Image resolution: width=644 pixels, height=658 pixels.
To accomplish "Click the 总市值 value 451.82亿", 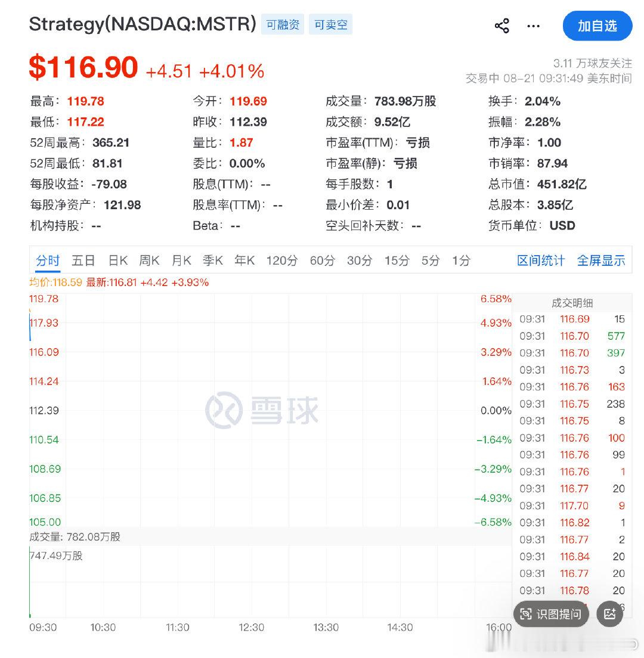I will point(562,184).
